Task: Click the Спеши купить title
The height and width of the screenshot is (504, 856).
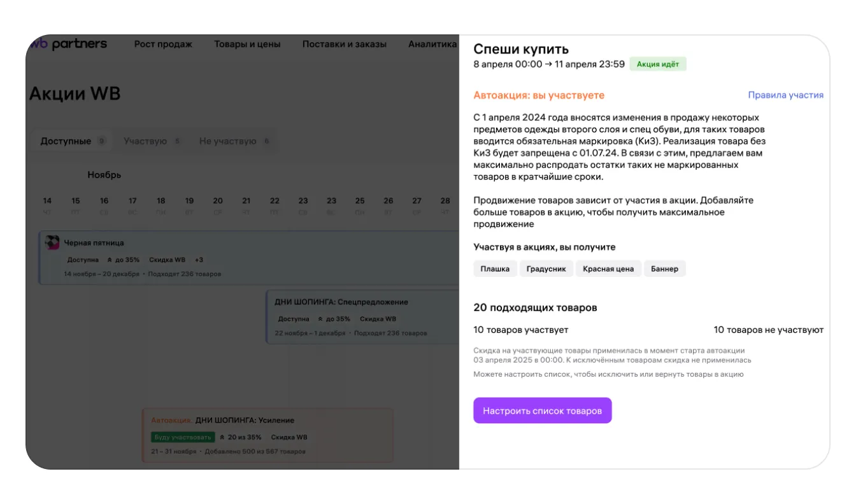Action: pyautogui.click(x=521, y=49)
